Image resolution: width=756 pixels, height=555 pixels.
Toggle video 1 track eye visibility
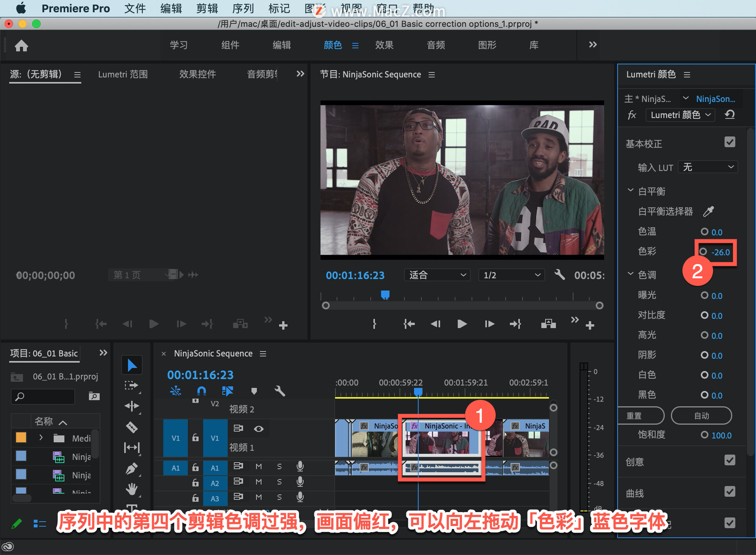point(259,429)
